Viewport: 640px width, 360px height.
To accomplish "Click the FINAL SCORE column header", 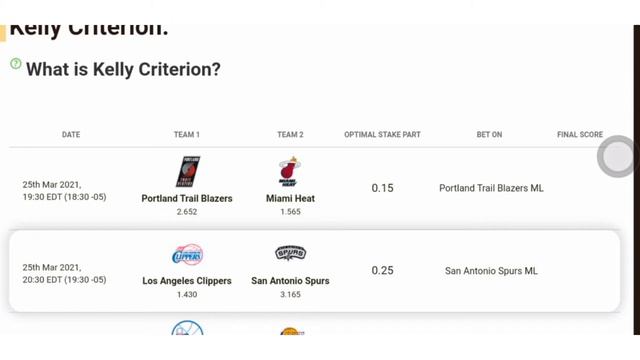I will (x=580, y=134).
